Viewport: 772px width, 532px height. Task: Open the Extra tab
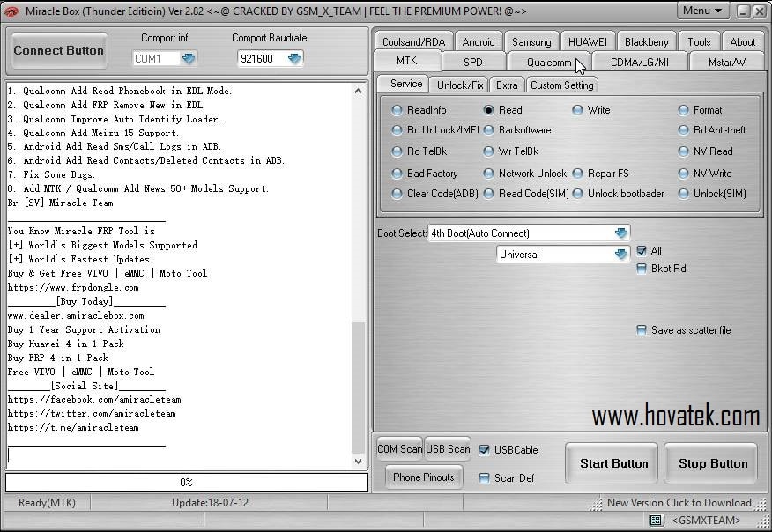[x=507, y=84]
